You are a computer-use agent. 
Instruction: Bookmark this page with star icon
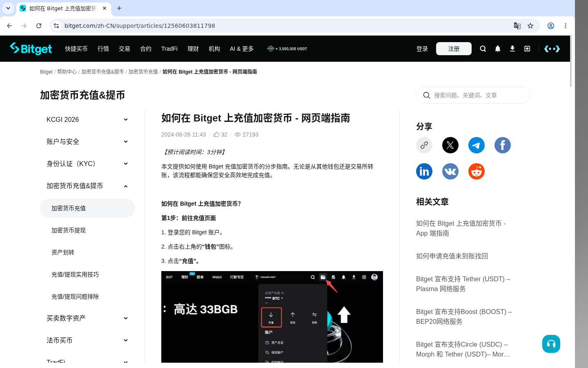coord(530,26)
